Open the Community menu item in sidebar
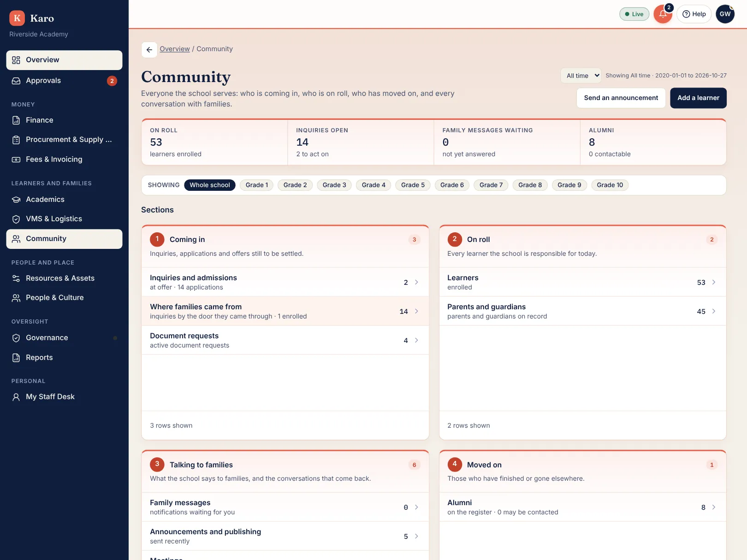This screenshot has width=747, height=560. (x=64, y=239)
